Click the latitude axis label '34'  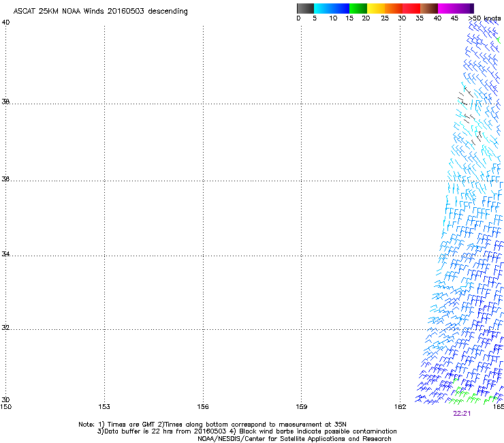tap(5, 254)
